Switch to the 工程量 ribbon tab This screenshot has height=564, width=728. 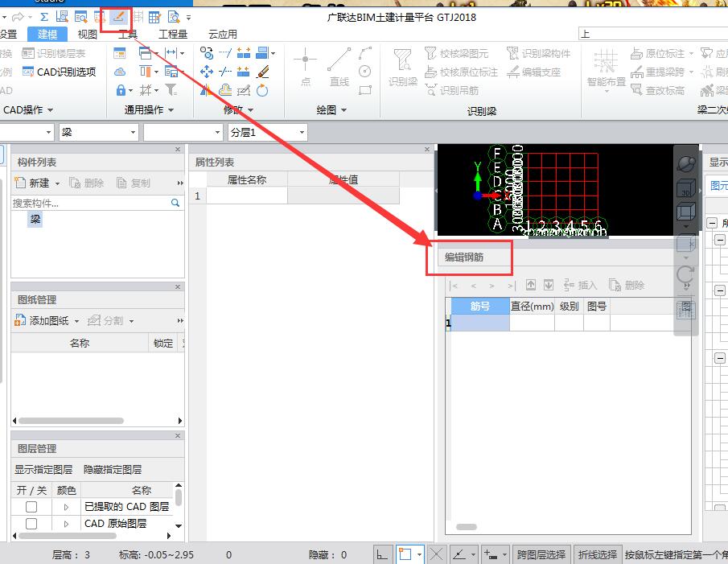coord(173,34)
